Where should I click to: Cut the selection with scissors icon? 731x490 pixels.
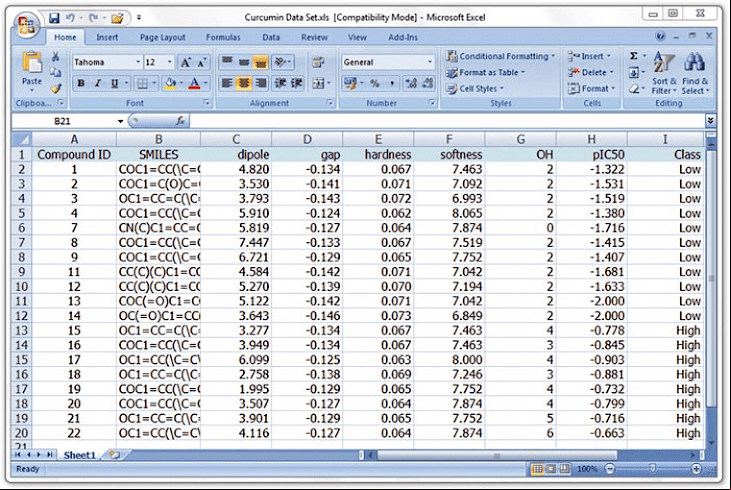tap(55, 57)
